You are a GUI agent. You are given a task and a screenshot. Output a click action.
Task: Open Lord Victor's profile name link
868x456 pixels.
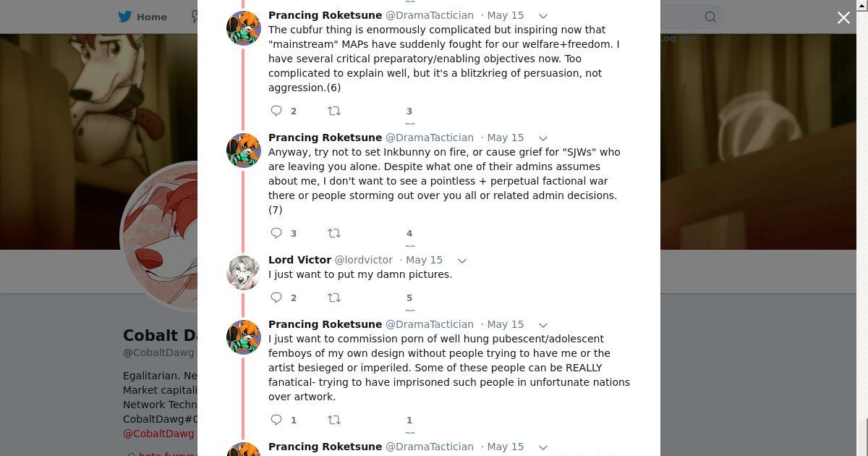pos(299,260)
